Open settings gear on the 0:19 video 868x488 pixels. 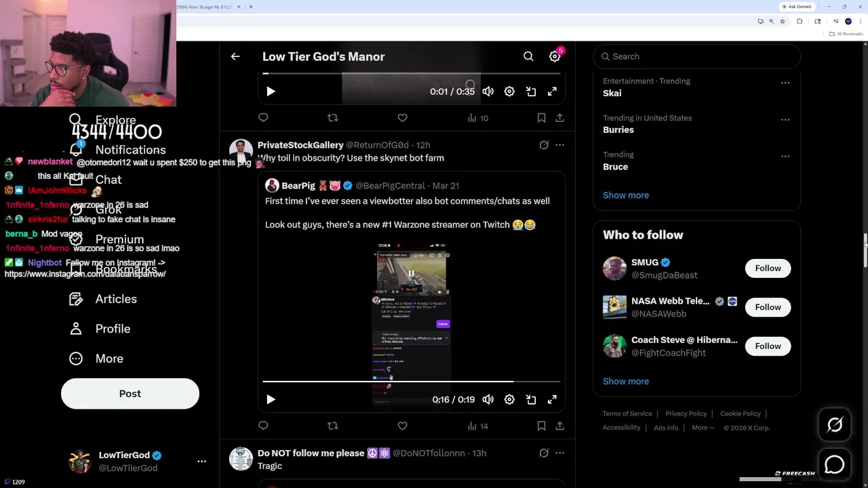point(509,400)
